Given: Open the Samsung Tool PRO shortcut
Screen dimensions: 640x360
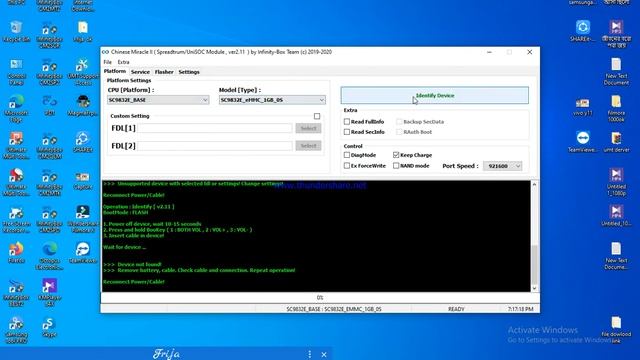Looking at the screenshot, I should pos(16,329).
